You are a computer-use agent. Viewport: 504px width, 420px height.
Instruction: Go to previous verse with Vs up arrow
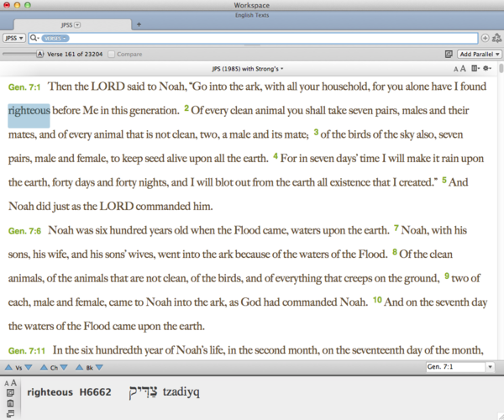coord(8,367)
